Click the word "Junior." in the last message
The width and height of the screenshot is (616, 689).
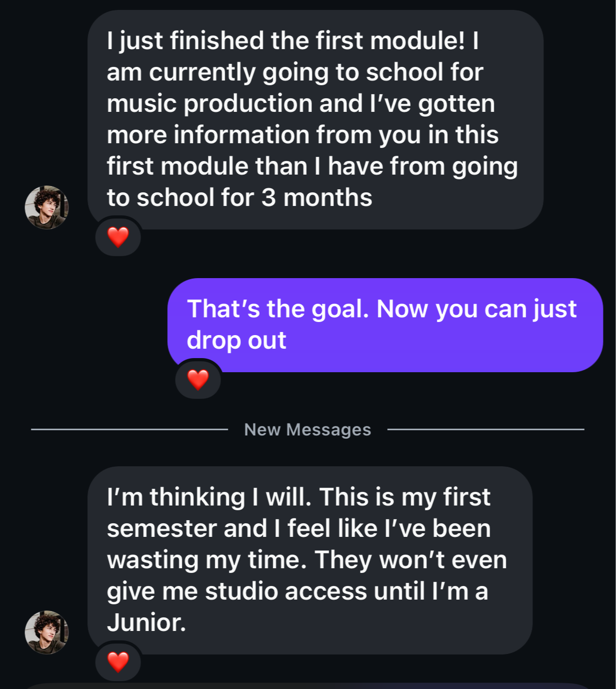coord(146,623)
